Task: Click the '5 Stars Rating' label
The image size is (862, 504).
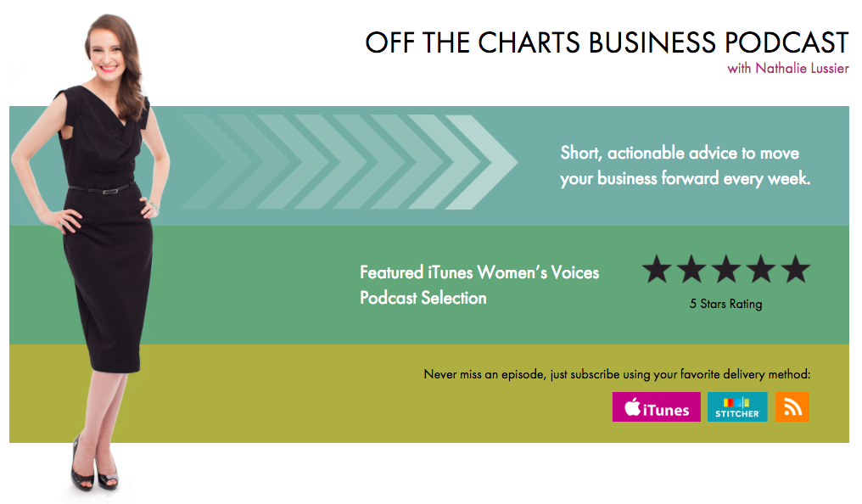Action: (x=725, y=304)
